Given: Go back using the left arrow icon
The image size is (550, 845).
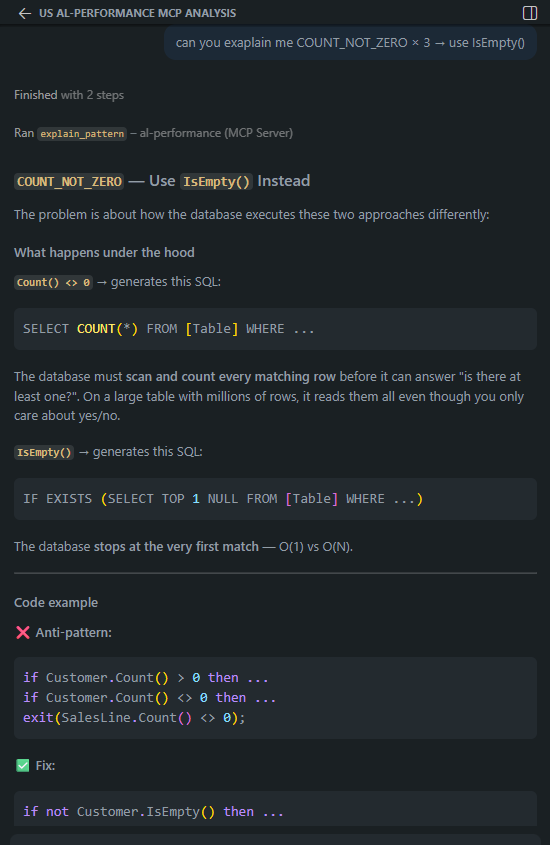Looking at the screenshot, I should click(x=24, y=13).
